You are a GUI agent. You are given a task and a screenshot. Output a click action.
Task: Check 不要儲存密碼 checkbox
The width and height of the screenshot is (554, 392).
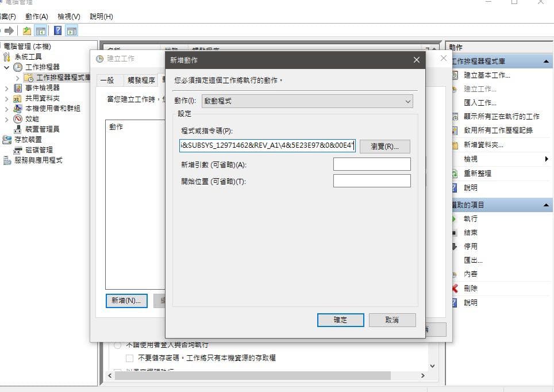click(130, 358)
